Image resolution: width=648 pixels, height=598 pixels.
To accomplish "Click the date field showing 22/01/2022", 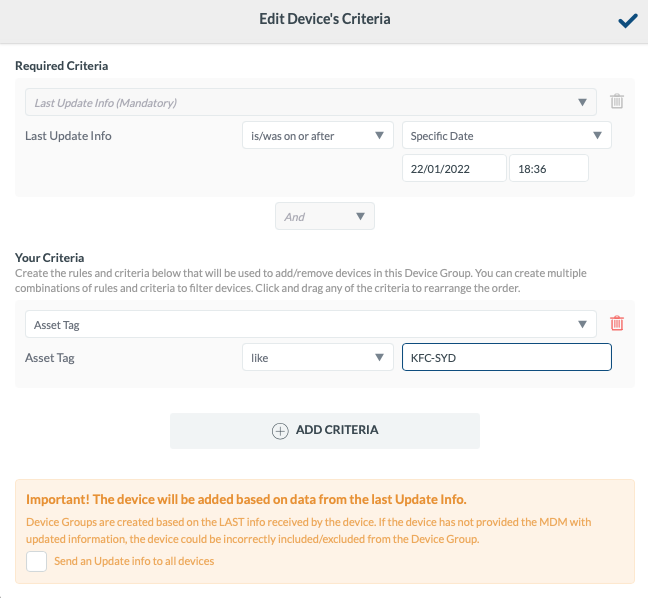I will tap(454, 168).
